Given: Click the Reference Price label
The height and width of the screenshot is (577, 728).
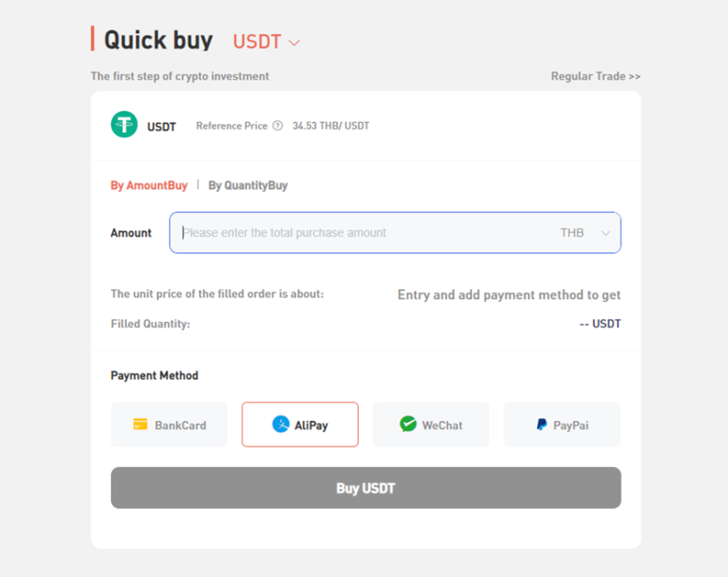Looking at the screenshot, I should tap(231, 126).
